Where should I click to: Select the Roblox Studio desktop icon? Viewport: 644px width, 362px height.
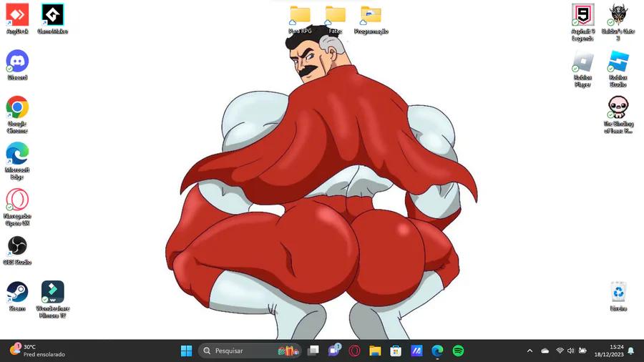[618, 69]
